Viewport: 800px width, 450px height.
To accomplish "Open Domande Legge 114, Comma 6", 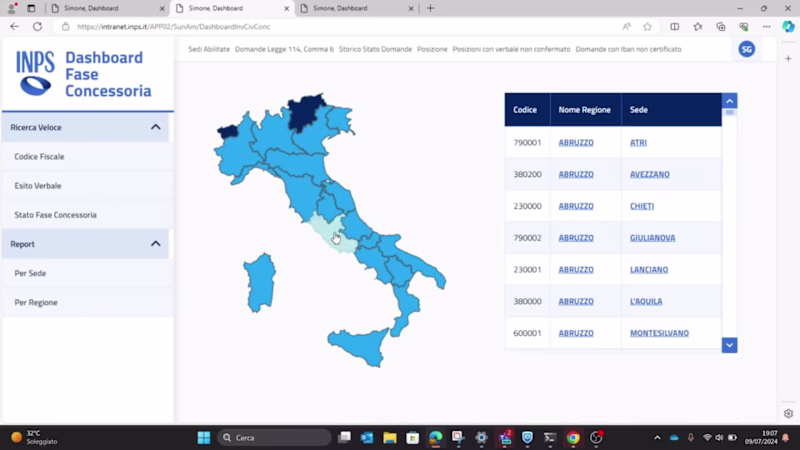I will (284, 49).
